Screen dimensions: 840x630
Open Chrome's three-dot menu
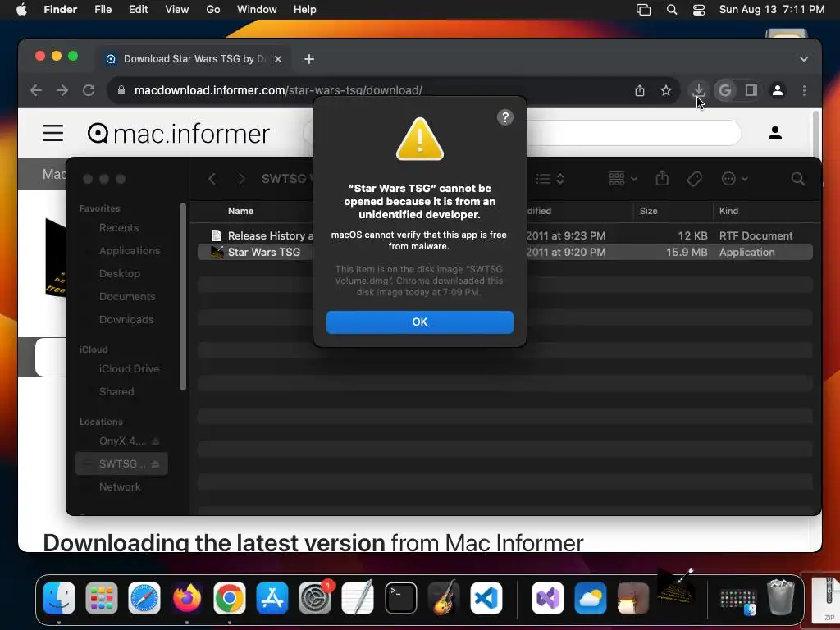tap(804, 90)
